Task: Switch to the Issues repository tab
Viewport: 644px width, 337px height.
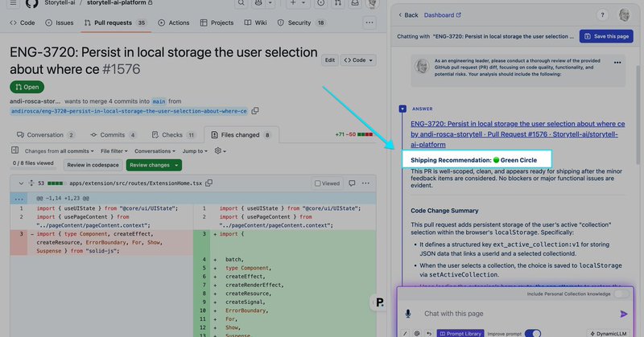Action: pos(60,23)
